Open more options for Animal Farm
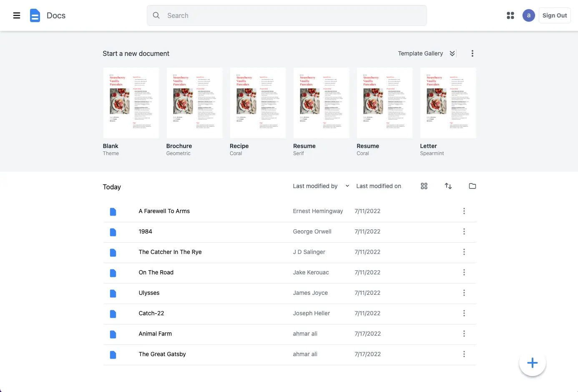 click(x=464, y=334)
